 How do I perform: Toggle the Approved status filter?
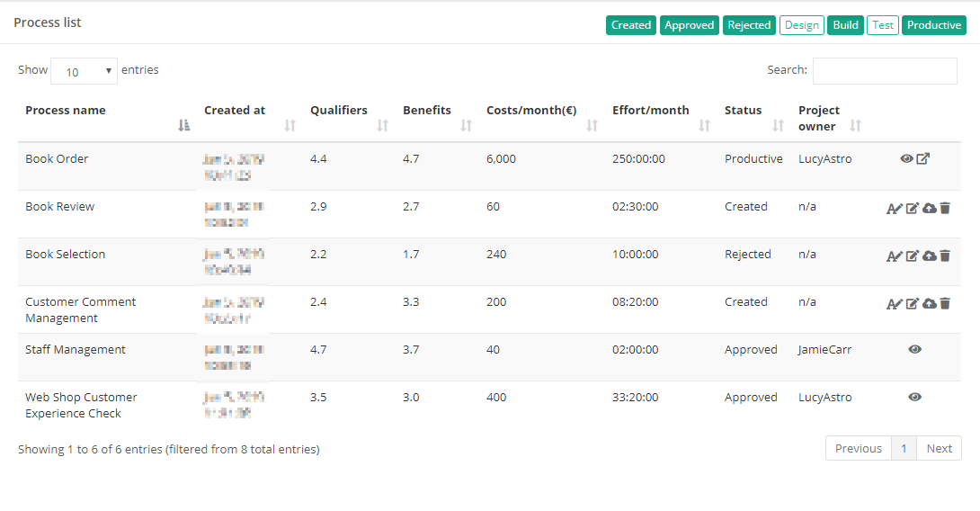(690, 25)
